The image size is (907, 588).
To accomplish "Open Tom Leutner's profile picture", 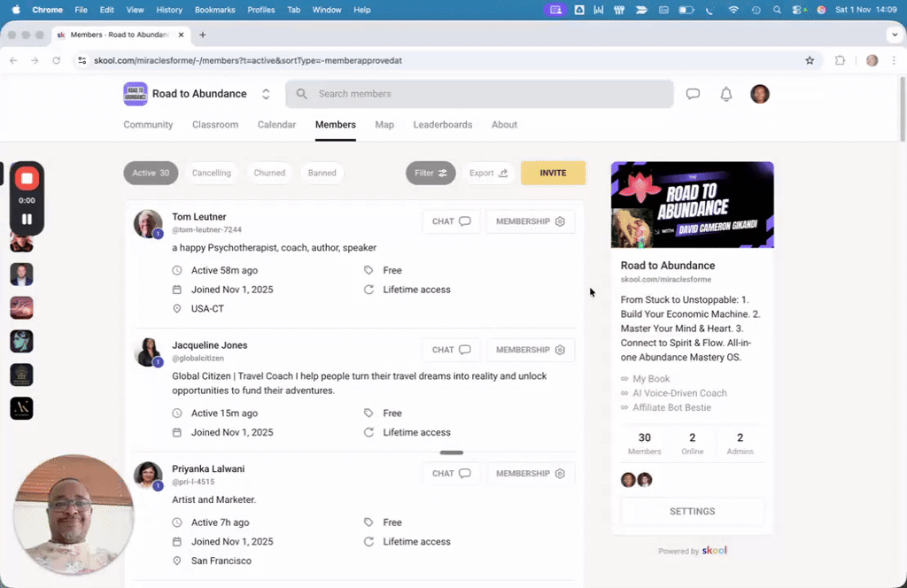I will [148, 224].
